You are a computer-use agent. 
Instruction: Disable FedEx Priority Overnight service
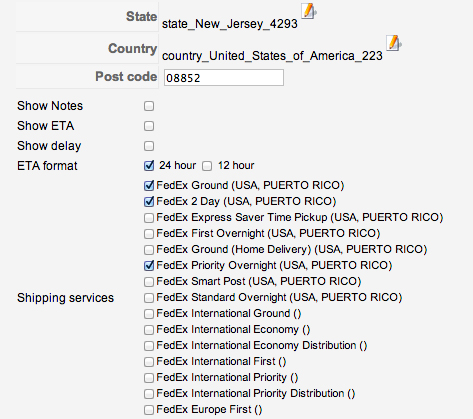149,266
